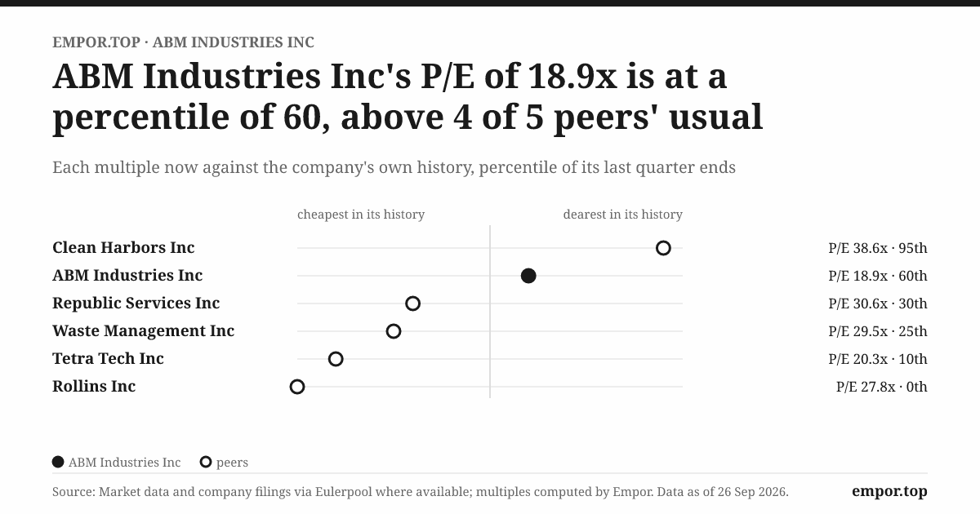This screenshot has height=514, width=980.
Task: Select the 'P/E 18.9x · 60th' value label
Action: (x=878, y=276)
